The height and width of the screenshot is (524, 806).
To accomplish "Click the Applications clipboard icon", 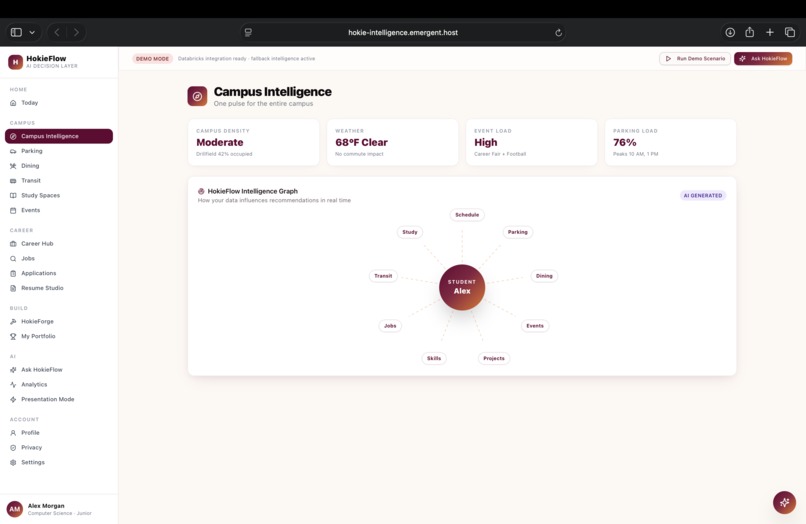I will tap(13, 274).
